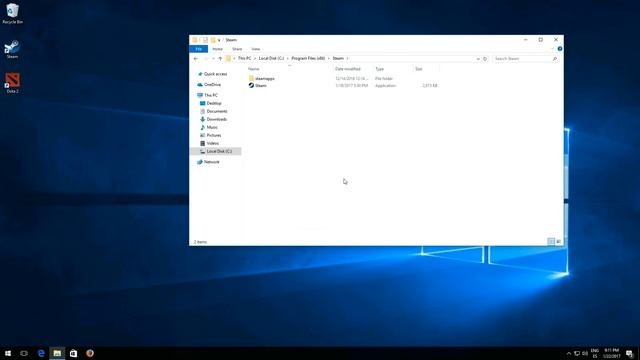The width and height of the screenshot is (640, 360).
Task: Click Properties in quick access toolbar
Action: click(x=205, y=40)
